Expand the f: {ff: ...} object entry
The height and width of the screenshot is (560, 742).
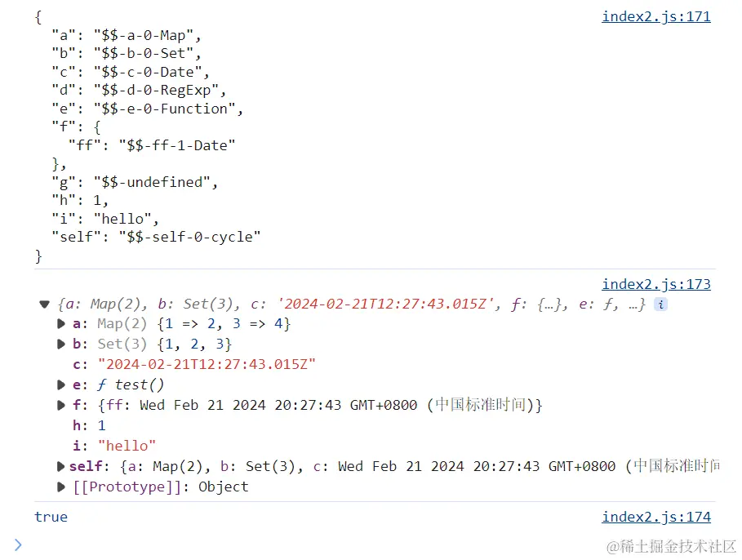coord(60,405)
